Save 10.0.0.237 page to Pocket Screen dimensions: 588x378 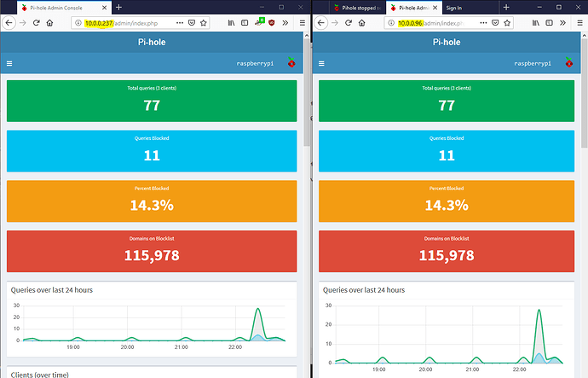190,22
